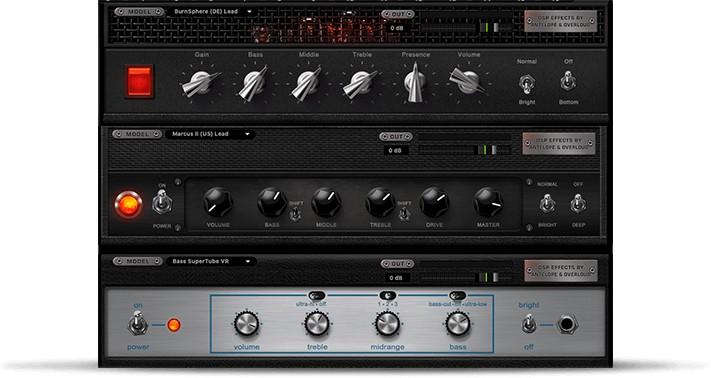Open the BurnSphere (DE) Lead model dropdown
Screen dimensions: 711x378
tap(212, 12)
